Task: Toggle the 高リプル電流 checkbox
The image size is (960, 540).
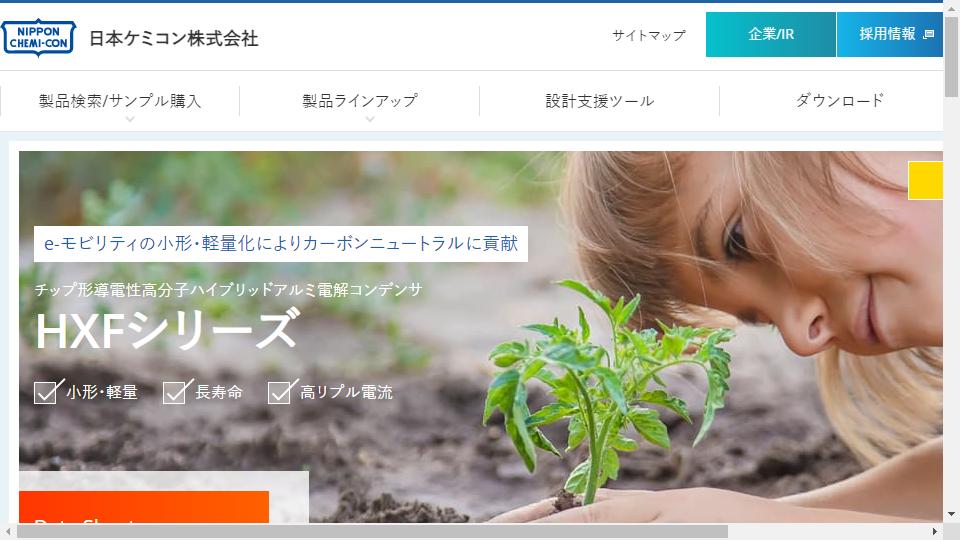Action: pyautogui.click(x=280, y=392)
